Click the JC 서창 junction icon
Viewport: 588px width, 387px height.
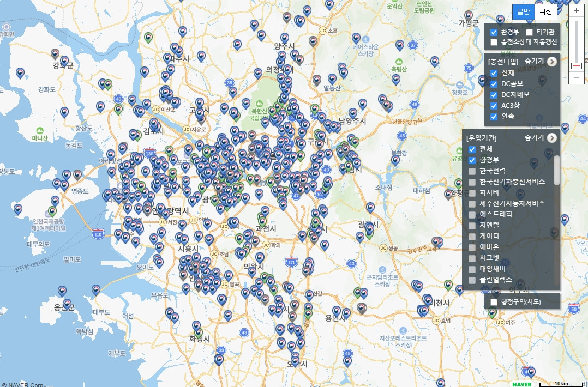coord(163,222)
